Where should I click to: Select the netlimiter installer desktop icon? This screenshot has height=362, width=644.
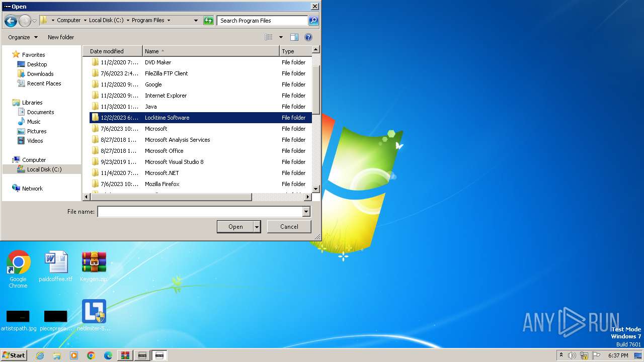94,315
